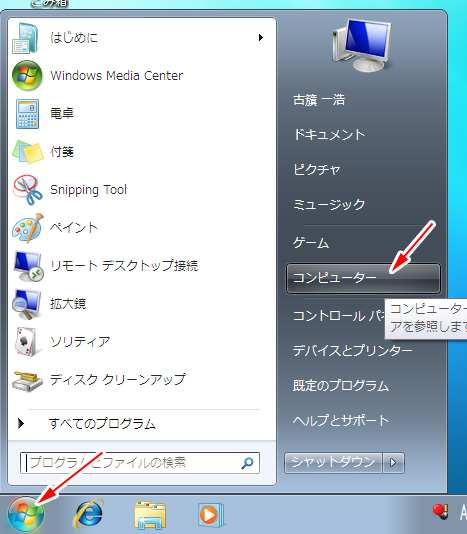
Task: Open ソリティア card game icon
Action: 26,342
